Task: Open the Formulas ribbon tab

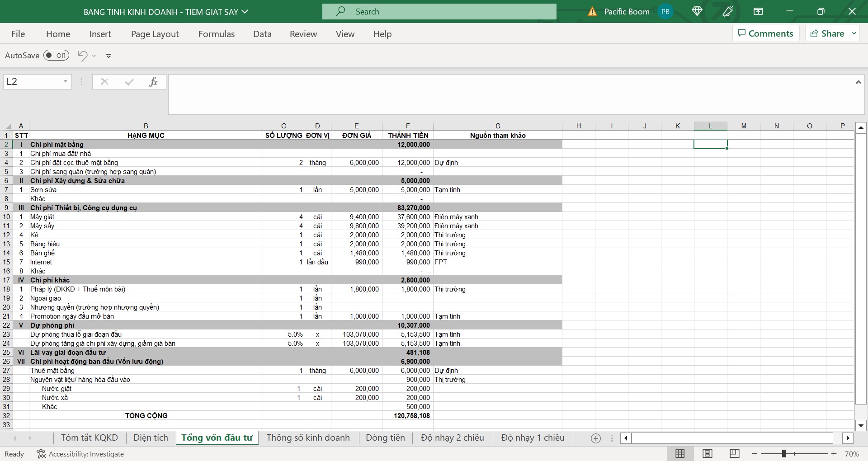Action: pos(217,34)
